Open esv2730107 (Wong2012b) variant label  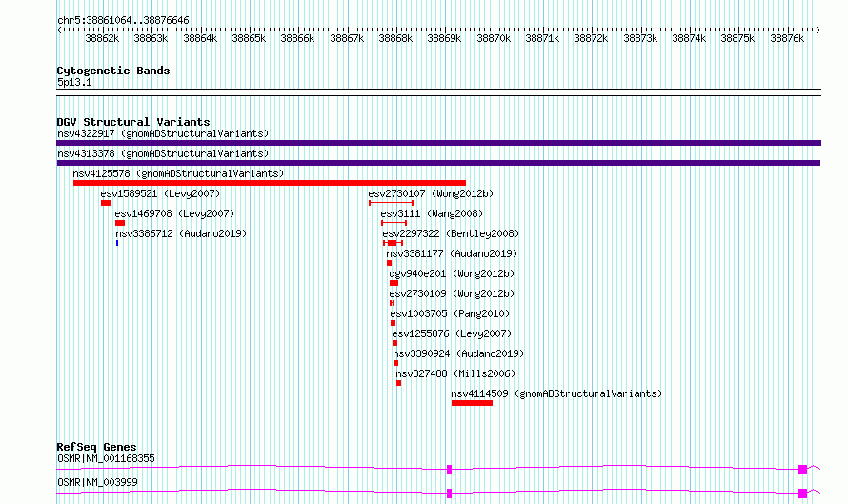pyautogui.click(x=431, y=193)
